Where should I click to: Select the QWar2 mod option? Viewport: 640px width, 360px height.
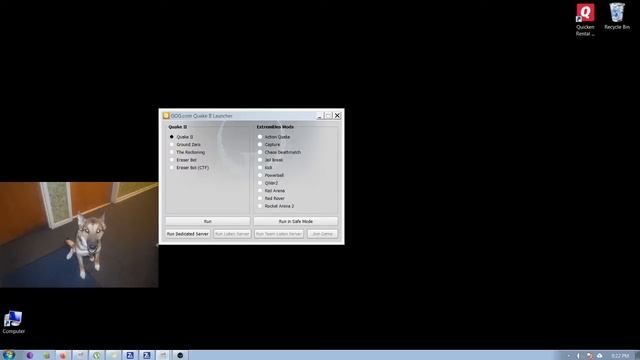(267, 183)
